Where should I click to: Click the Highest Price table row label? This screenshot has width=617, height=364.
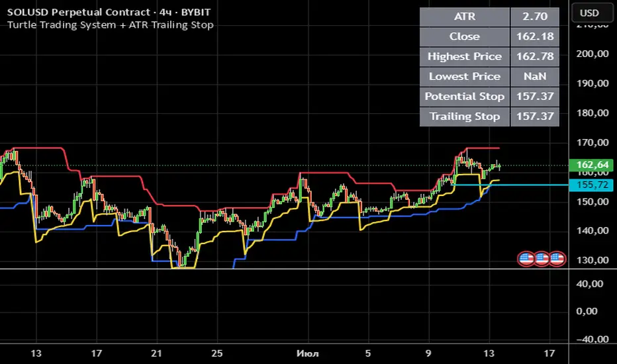[x=465, y=57]
